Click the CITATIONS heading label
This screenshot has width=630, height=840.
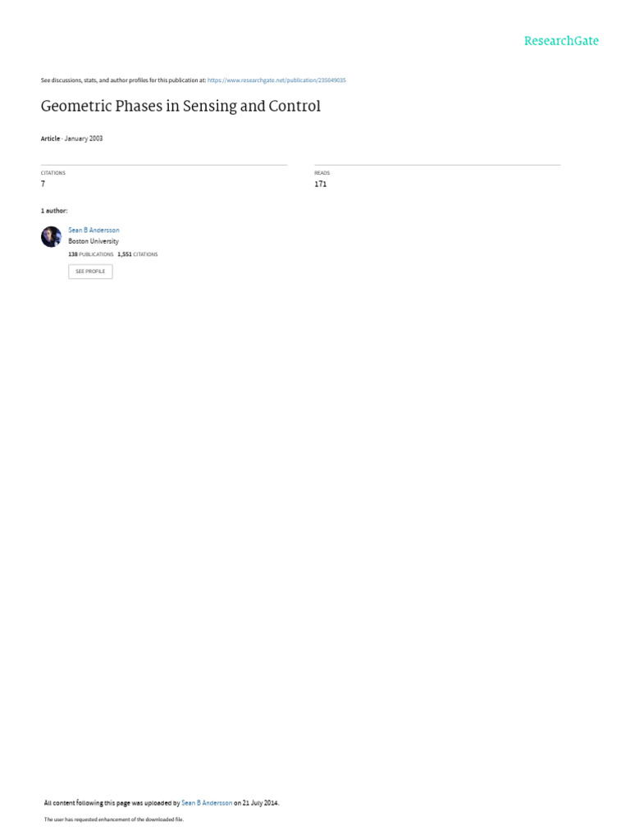click(x=53, y=173)
